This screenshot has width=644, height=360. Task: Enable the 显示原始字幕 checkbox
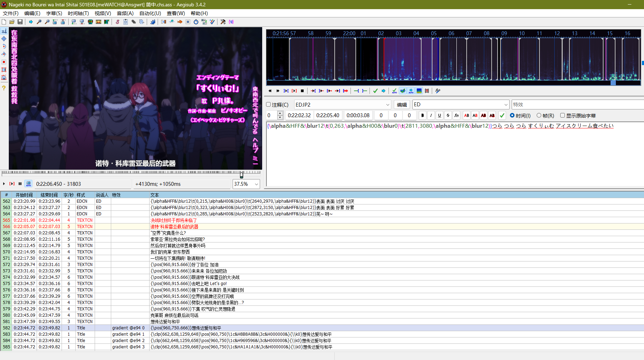pyautogui.click(x=562, y=115)
